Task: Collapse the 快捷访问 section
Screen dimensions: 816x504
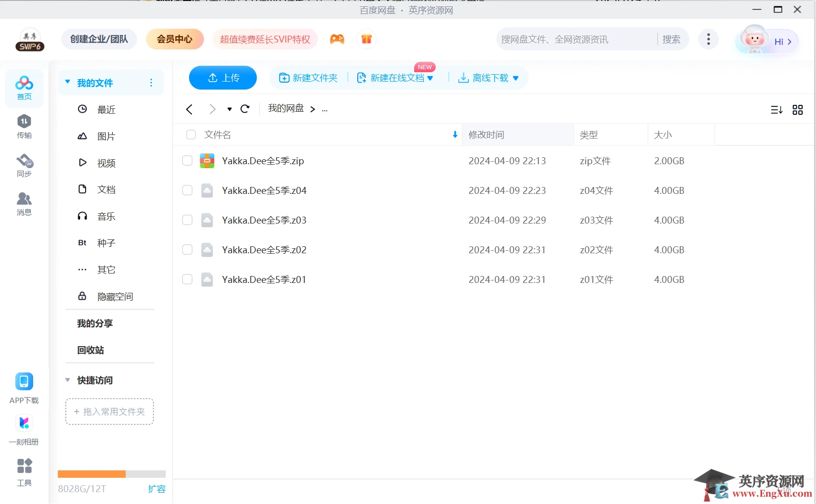Action: pos(68,380)
